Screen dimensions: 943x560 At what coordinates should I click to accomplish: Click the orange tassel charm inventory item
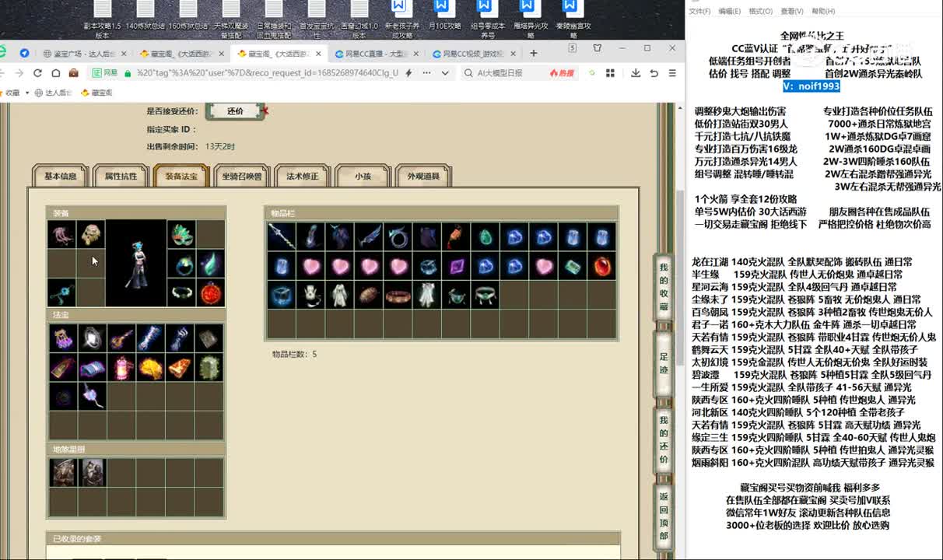pyautogui.click(x=456, y=236)
